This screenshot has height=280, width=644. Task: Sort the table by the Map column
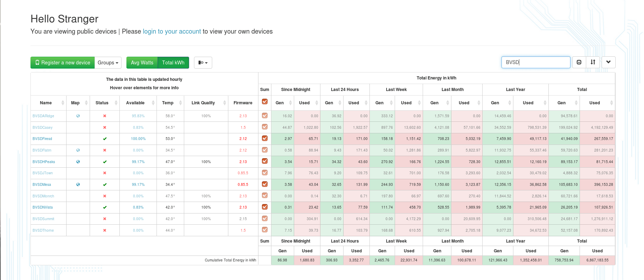pyautogui.click(x=78, y=103)
